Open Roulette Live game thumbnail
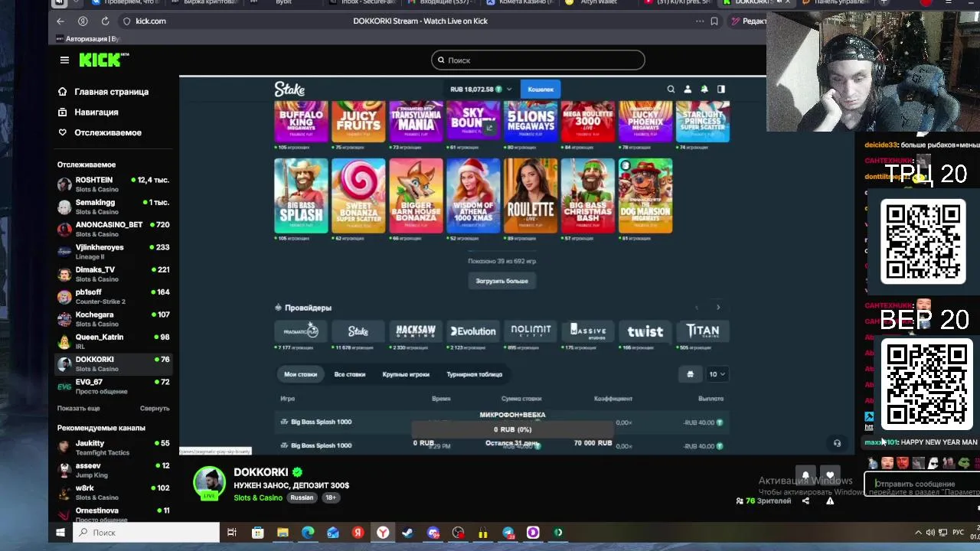Viewport: 980px width, 551px height. click(x=531, y=195)
